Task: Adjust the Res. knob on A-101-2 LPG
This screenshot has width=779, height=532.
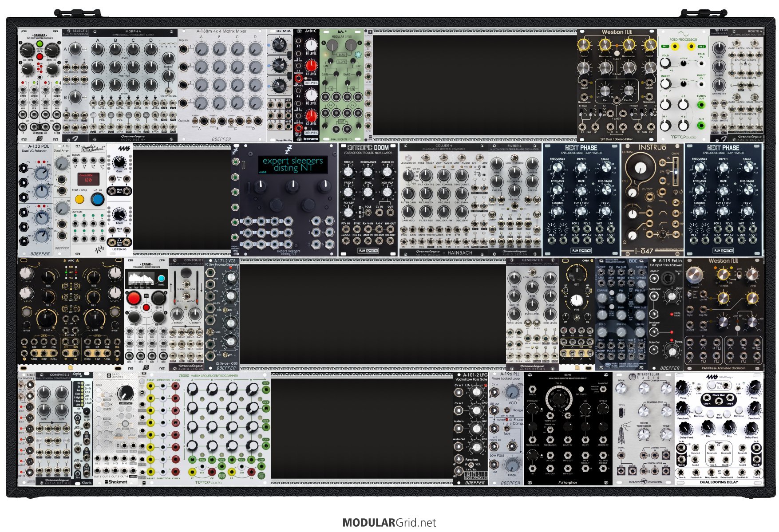Action: (476, 448)
